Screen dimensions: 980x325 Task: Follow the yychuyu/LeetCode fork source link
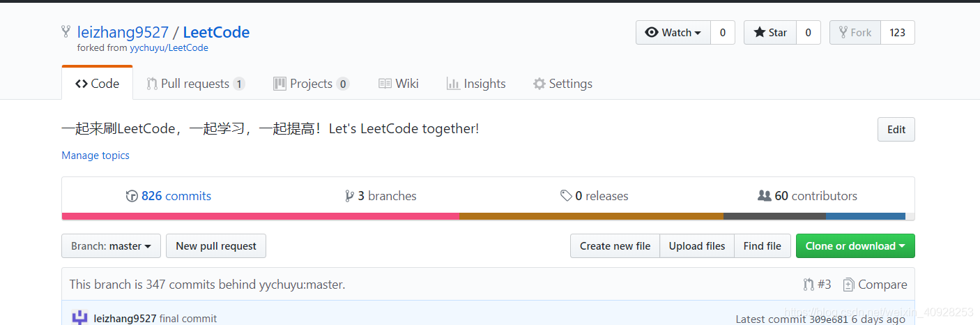[169, 48]
